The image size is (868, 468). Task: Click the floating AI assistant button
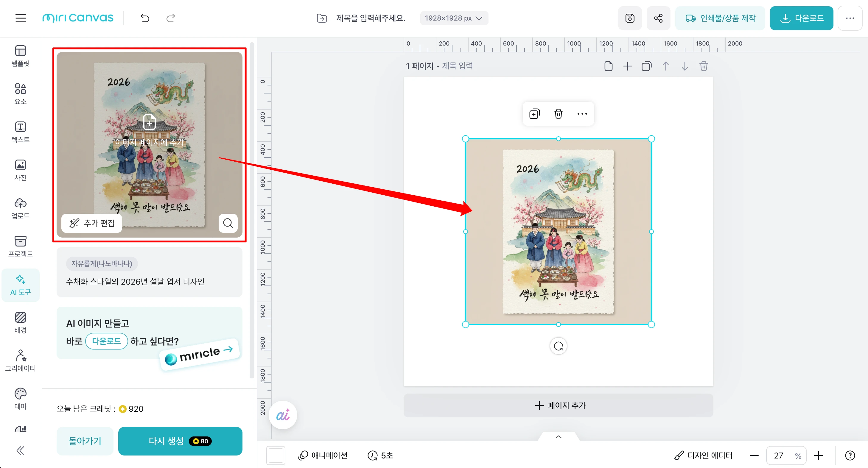click(283, 415)
